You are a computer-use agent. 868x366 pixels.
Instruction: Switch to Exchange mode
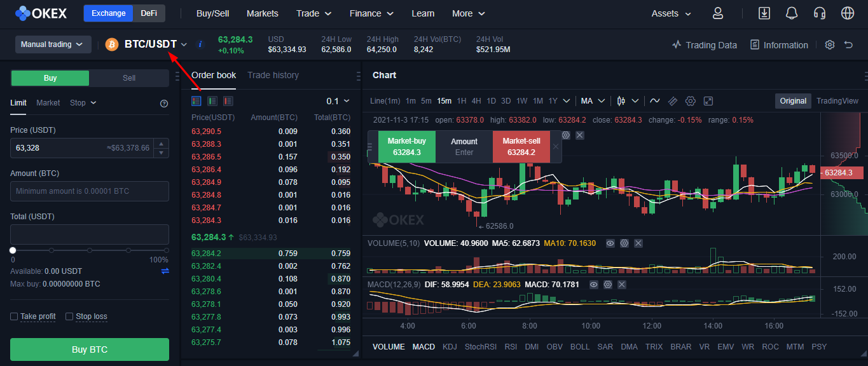click(x=109, y=13)
